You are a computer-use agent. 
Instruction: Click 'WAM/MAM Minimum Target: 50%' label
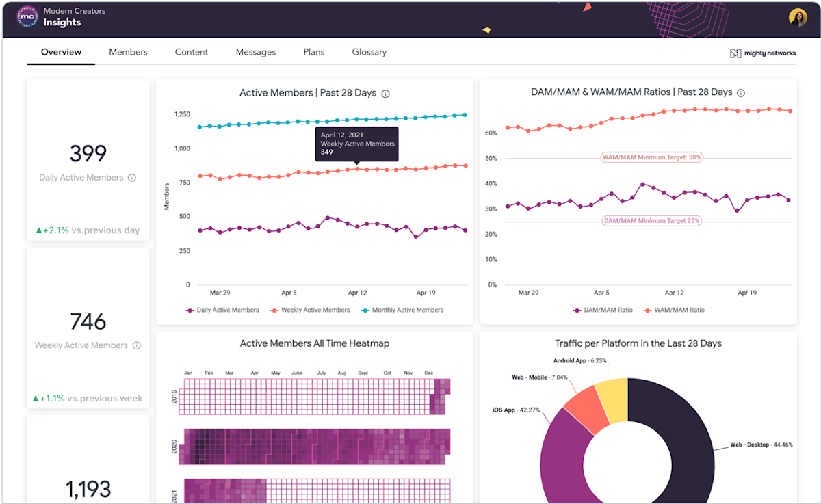pos(651,157)
